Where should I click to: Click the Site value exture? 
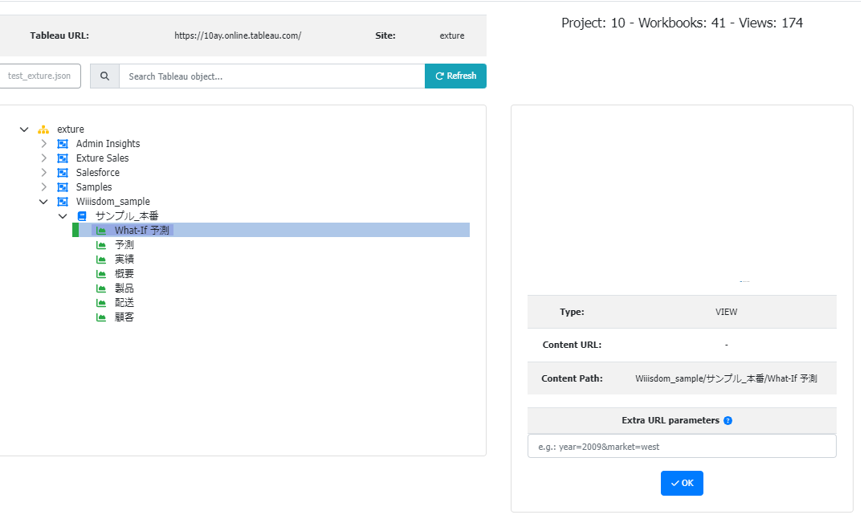coord(452,36)
